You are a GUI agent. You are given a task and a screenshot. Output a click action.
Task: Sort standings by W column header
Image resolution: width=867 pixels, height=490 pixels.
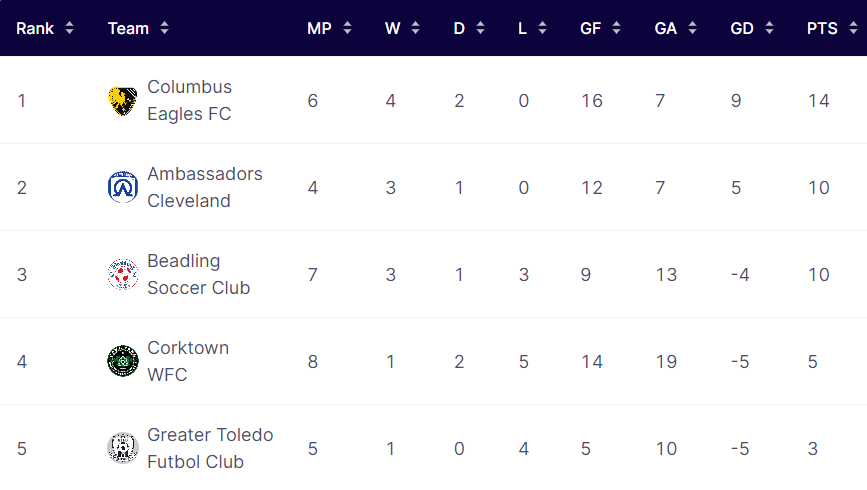click(x=393, y=28)
